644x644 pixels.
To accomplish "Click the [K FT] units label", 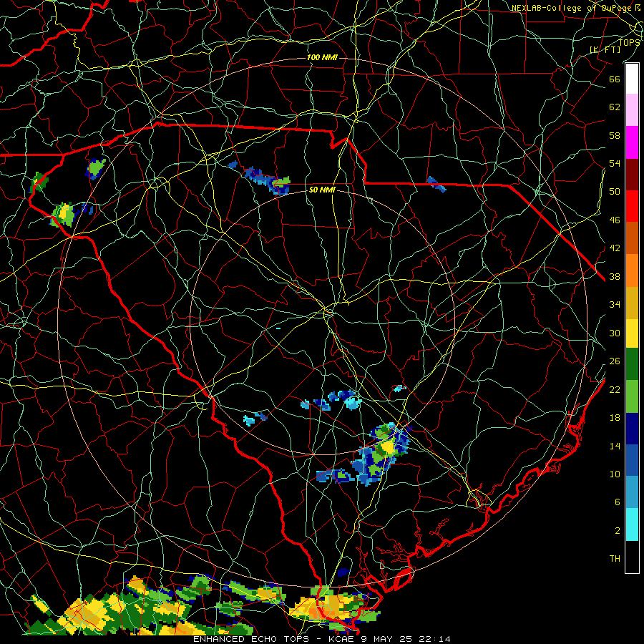I will point(605,49).
